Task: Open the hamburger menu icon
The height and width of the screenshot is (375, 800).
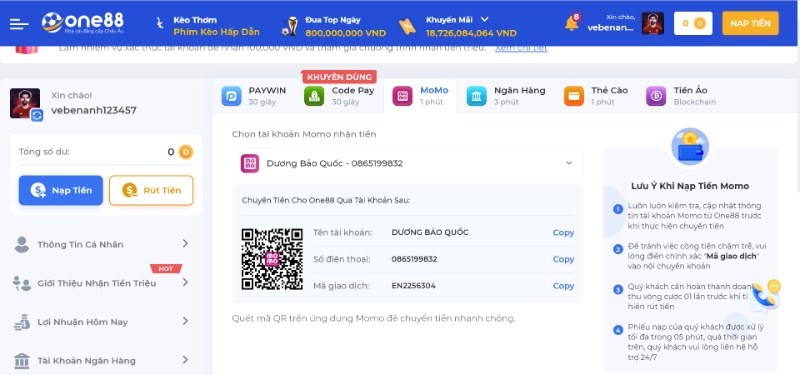Action: pyautogui.click(x=19, y=24)
